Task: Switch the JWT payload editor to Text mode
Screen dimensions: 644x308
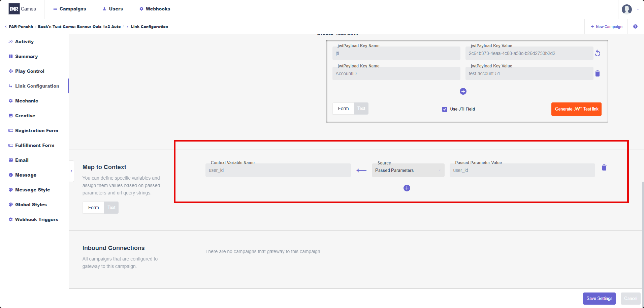Action: click(361, 109)
